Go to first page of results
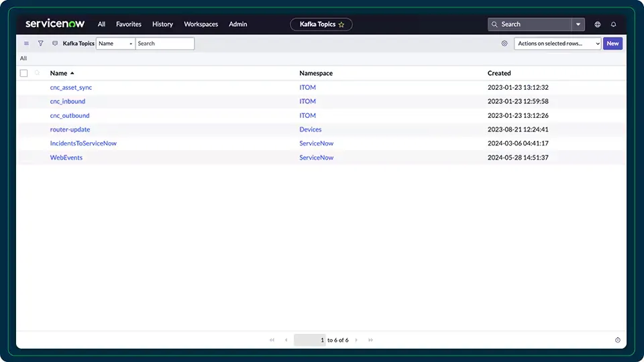 tap(272, 341)
